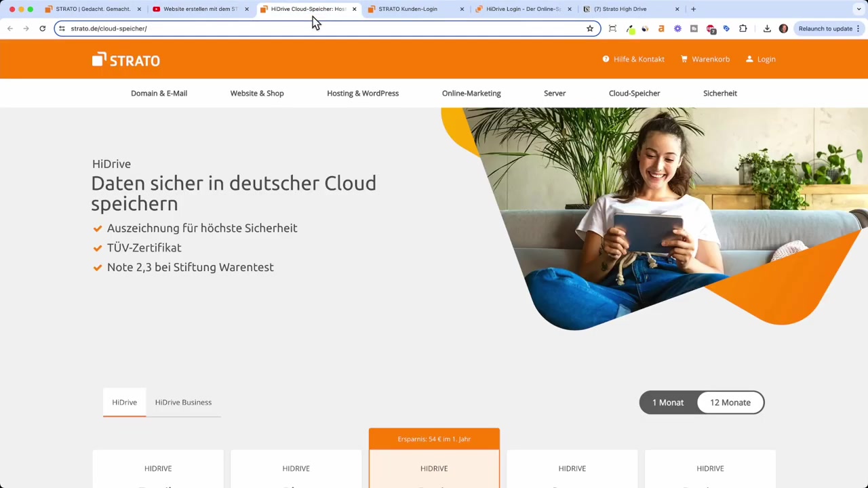The image size is (868, 488).
Task: Click 'Auszeichnung für höchste Sicherheit' text
Action: [202, 228]
